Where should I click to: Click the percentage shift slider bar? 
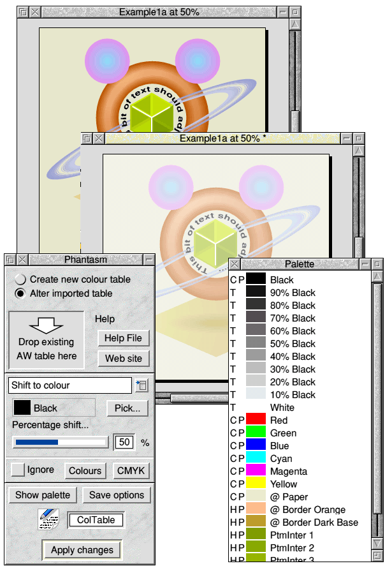61,442
